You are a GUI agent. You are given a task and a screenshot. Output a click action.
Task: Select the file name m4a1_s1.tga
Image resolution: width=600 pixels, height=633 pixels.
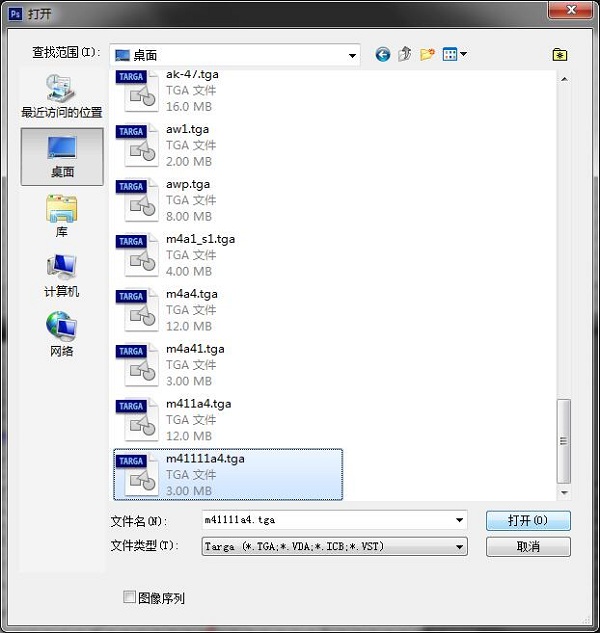coord(200,239)
